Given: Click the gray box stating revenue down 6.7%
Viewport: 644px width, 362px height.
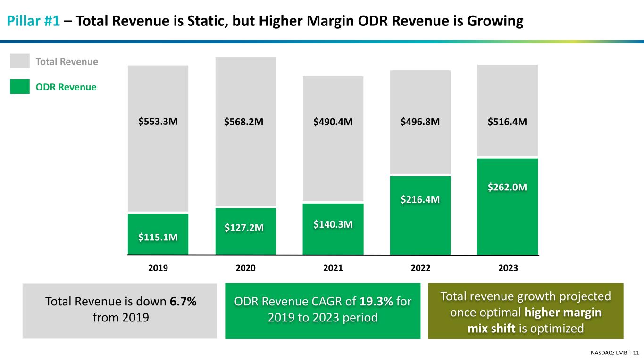Looking at the screenshot, I should (119, 311).
